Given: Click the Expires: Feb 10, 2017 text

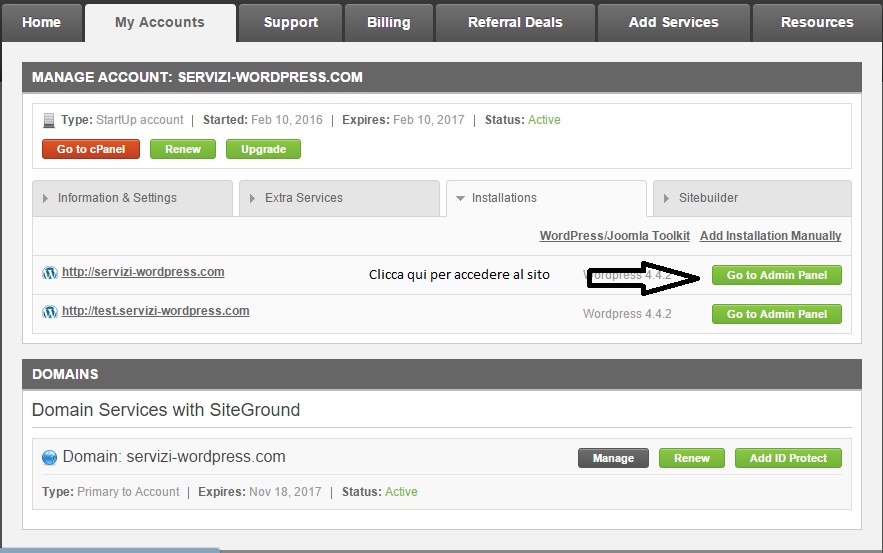Looking at the screenshot, I should 403,120.
